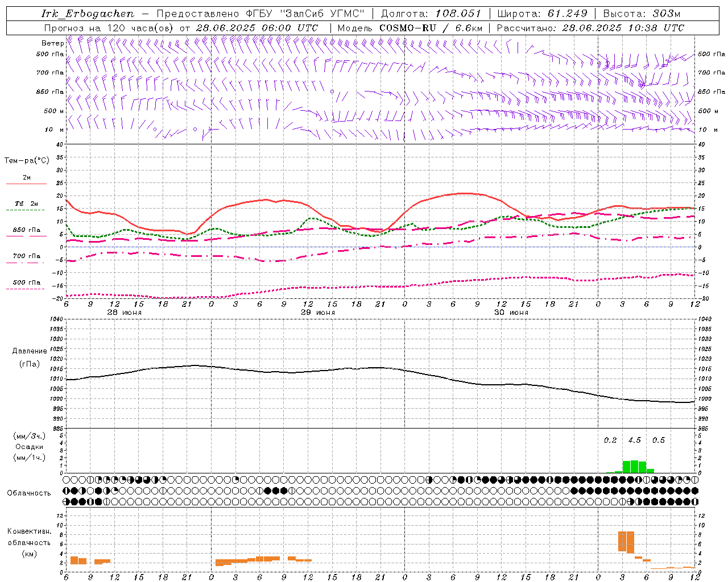The width and height of the screenshot is (728, 582).
Task: Click the 28 июня date label
Action: pos(125,313)
